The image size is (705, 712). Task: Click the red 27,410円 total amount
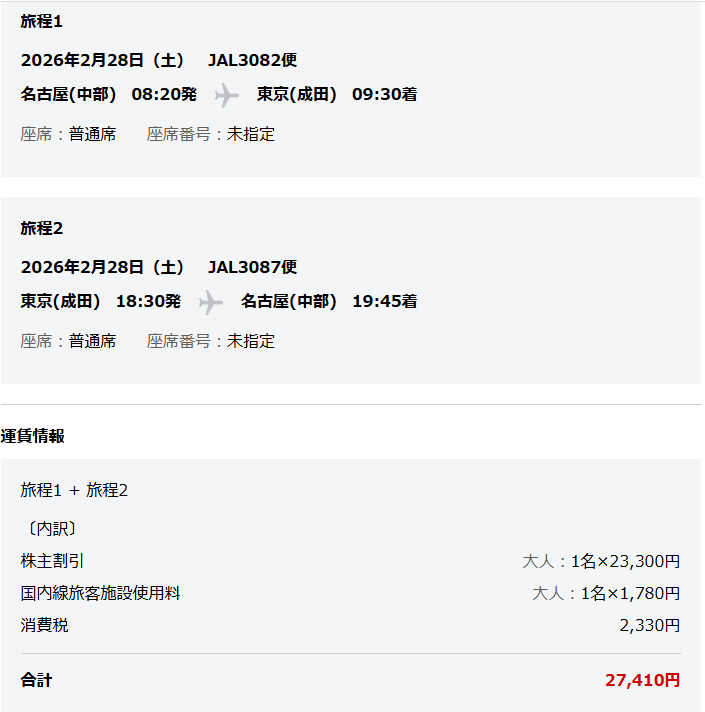click(642, 680)
